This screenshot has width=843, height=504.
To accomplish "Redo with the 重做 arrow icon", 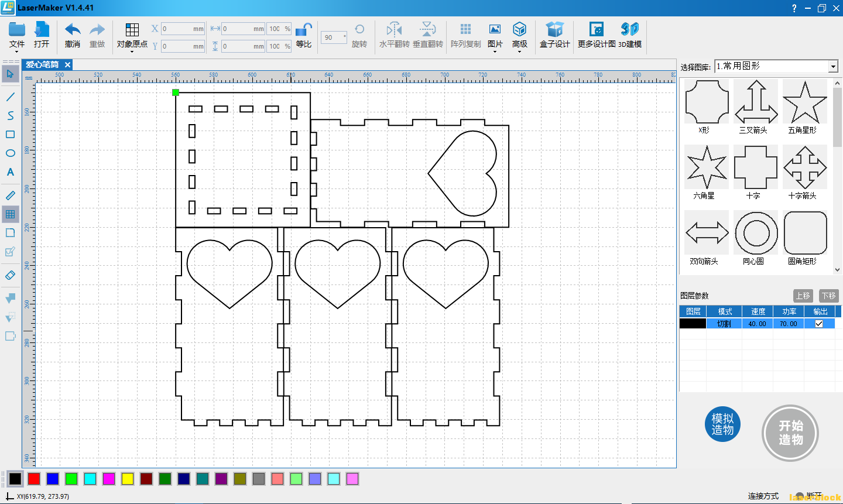I will [x=97, y=29].
